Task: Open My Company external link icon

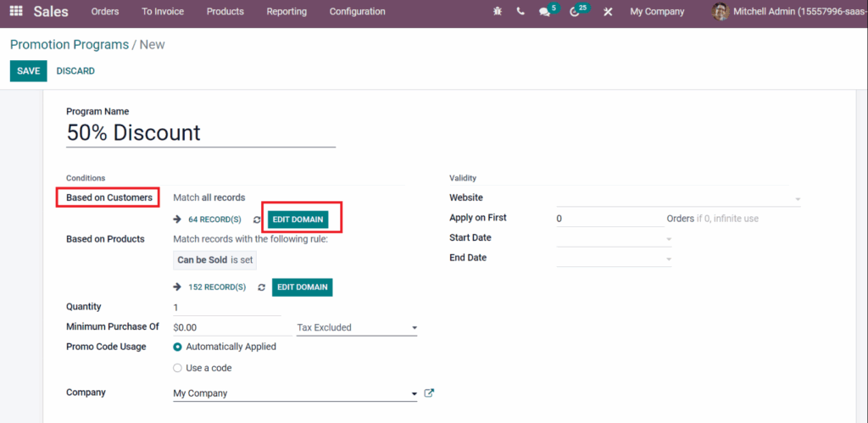Action: 429,393
